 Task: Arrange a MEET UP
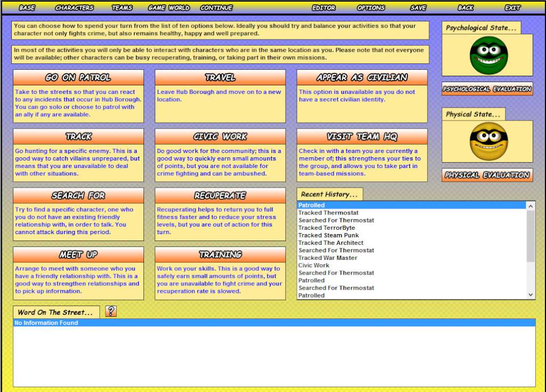(78, 254)
